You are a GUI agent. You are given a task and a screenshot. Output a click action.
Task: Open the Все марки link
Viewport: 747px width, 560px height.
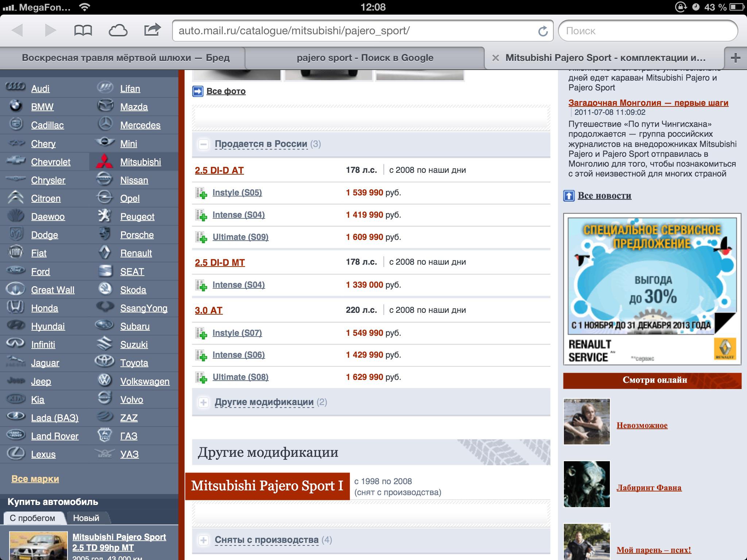tap(35, 479)
